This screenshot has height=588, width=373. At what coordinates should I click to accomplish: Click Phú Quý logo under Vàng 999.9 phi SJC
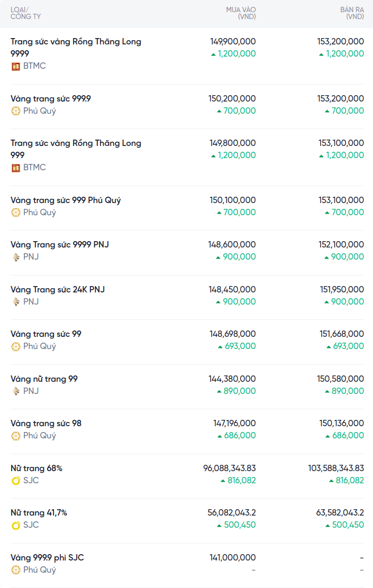16,570
